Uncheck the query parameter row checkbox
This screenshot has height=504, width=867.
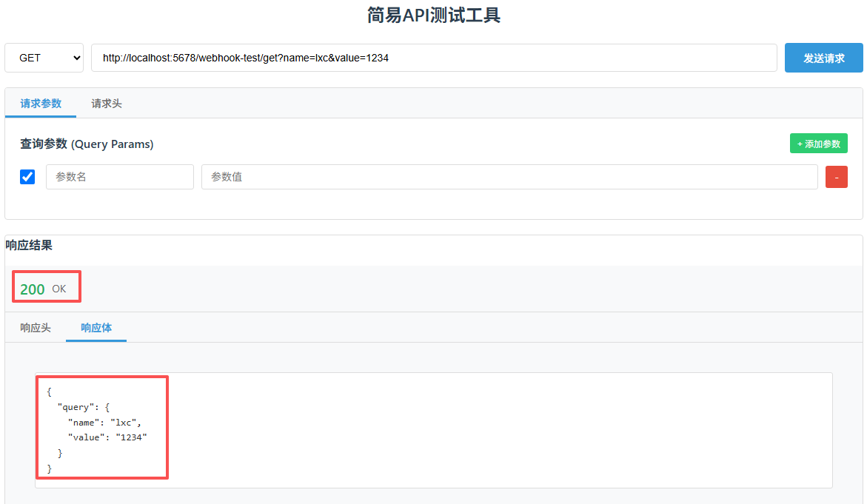pos(27,177)
